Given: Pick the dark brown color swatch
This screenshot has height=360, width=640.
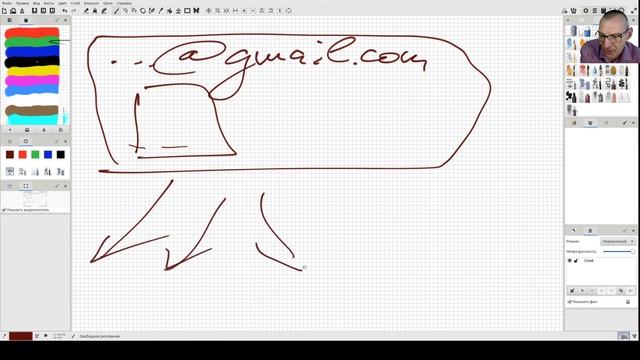Looking at the screenshot, I should tap(10, 154).
